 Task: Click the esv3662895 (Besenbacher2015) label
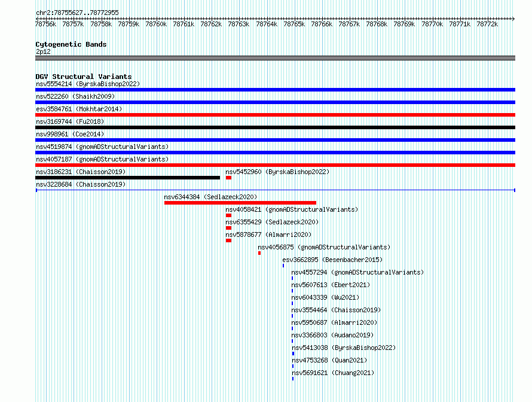coord(332,260)
